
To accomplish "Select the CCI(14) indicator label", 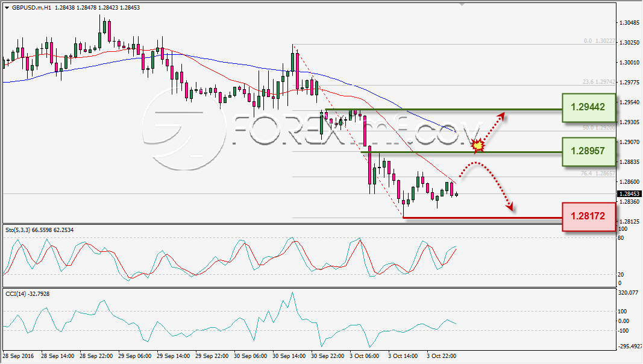I will (28, 294).
